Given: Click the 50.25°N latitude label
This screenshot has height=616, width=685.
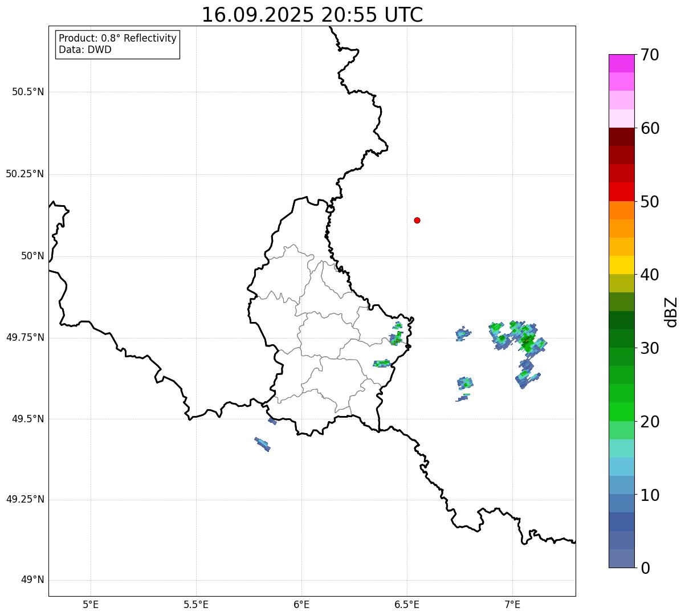Looking at the screenshot, I should click(25, 174).
